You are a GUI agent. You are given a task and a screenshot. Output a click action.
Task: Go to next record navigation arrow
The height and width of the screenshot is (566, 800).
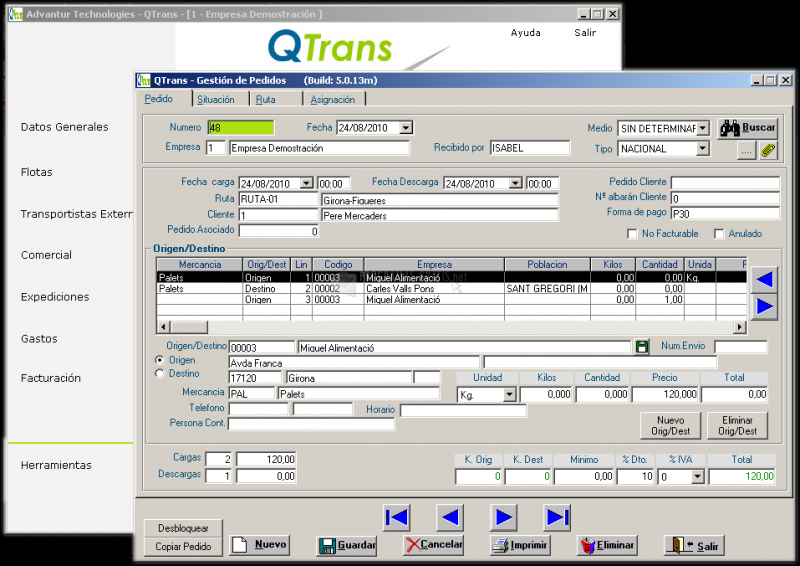[504, 518]
